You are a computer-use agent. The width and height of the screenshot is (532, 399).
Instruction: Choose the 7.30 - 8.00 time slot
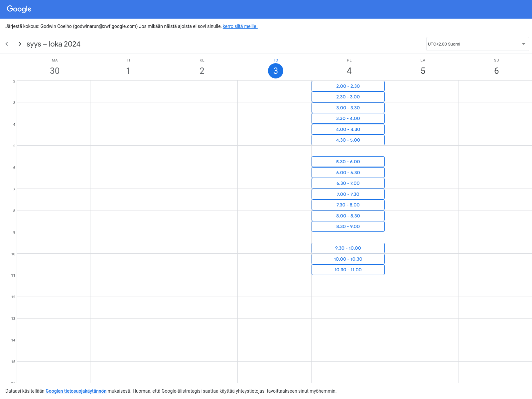[x=348, y=205]
